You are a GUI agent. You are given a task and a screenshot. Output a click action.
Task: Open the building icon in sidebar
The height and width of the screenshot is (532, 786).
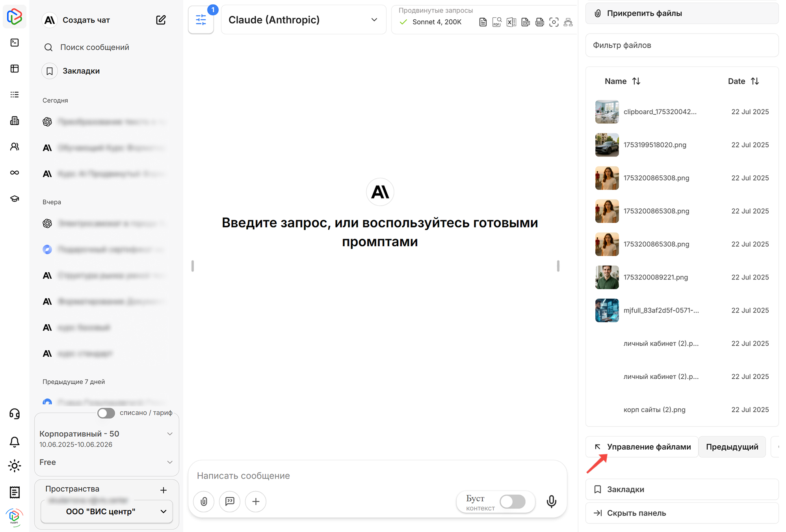tap(15, 121)
